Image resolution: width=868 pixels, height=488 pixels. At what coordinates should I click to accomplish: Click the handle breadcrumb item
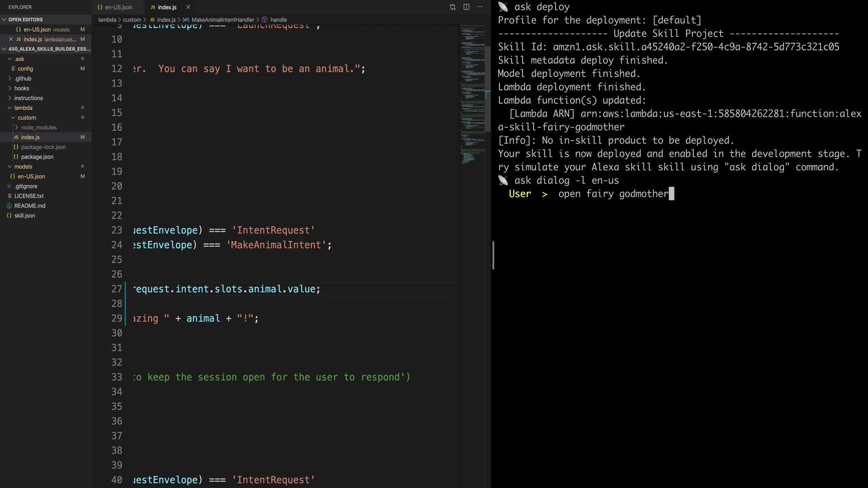[x=278, y=20]
